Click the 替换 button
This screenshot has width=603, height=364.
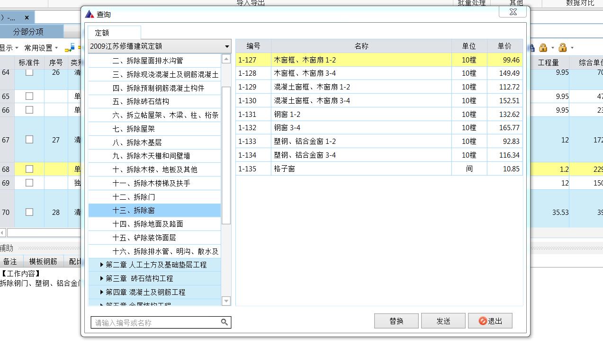[396, 321]
